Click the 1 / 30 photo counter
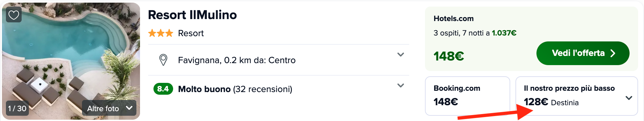Screen dimensions: 644x121 click(17, 109)
